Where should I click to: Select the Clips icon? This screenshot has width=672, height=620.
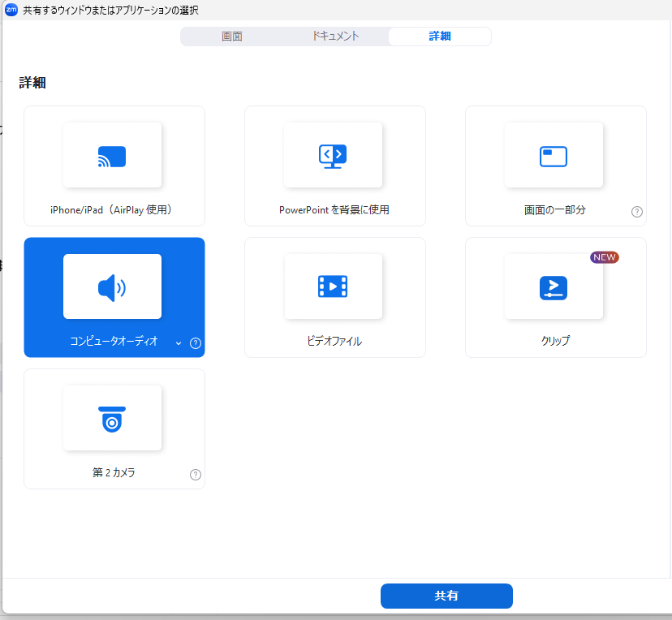tap(554, 287)
